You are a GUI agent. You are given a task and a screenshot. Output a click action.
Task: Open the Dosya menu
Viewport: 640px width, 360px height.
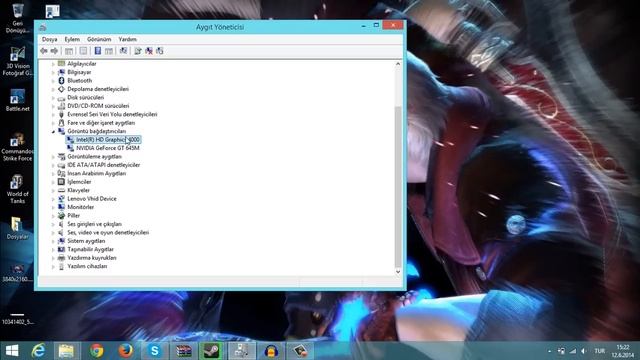[x=49, y=39]
